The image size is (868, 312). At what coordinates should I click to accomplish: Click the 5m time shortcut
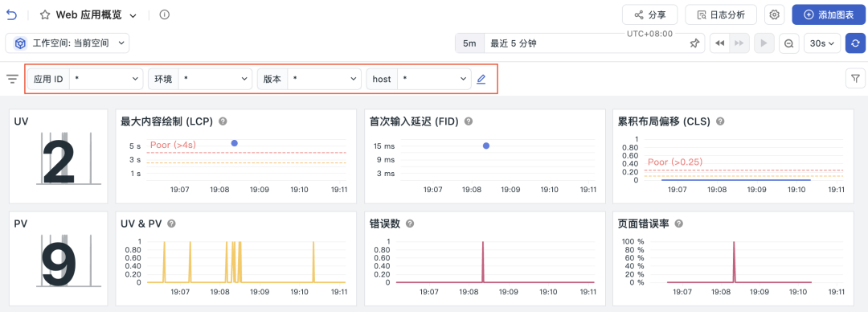tap(469, 43)
